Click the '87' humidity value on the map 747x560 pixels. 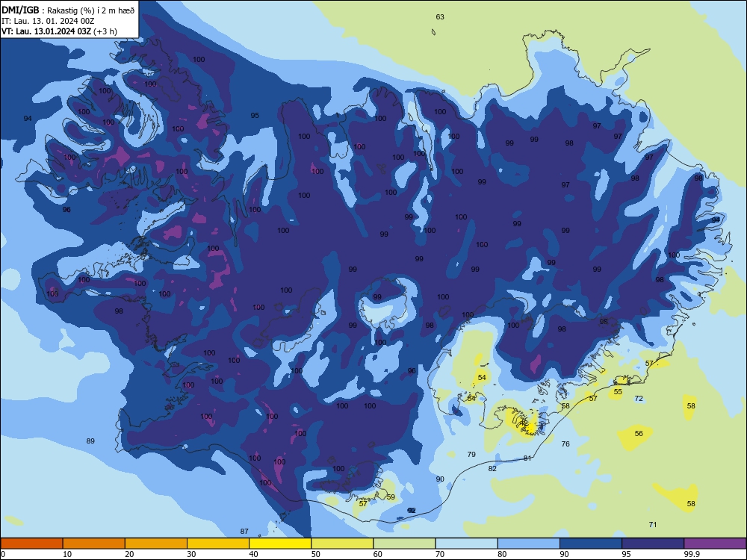coord(244,532)
